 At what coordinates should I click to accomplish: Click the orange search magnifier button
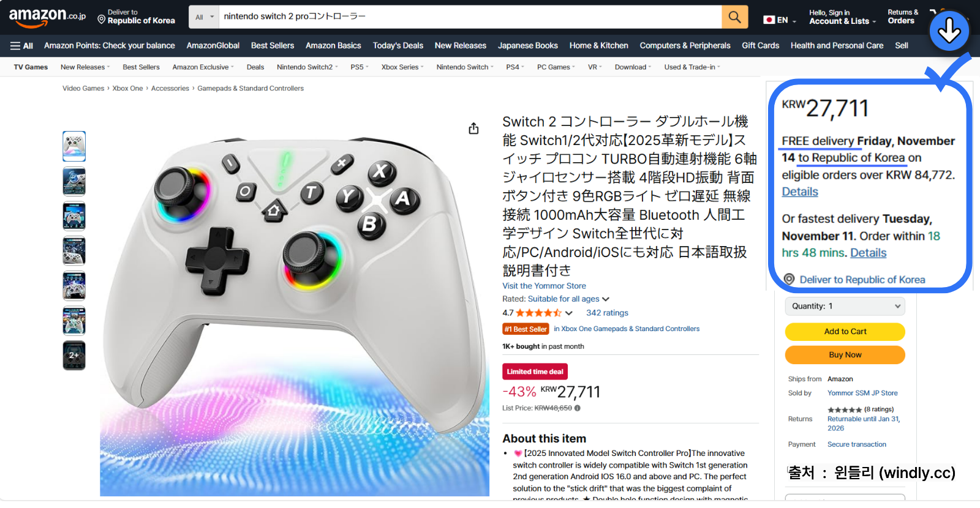[734, 17]
